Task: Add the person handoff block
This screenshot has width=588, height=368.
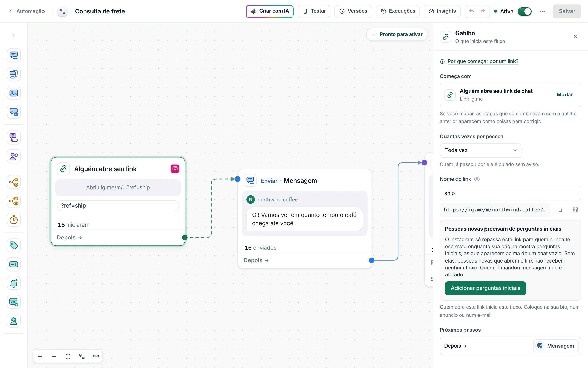Action: click(14, 321)
